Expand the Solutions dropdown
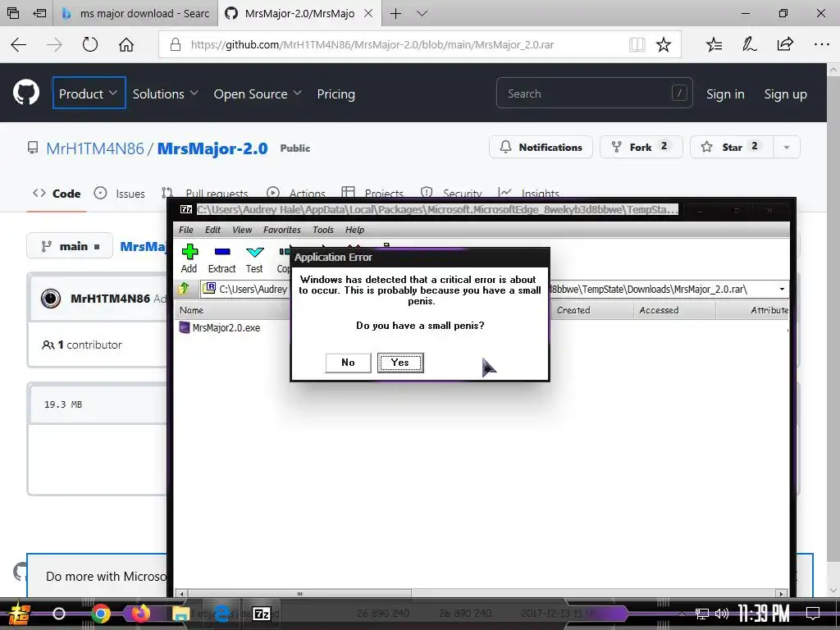840x630 pixels. pyautogui.click(x=166, y=94)
